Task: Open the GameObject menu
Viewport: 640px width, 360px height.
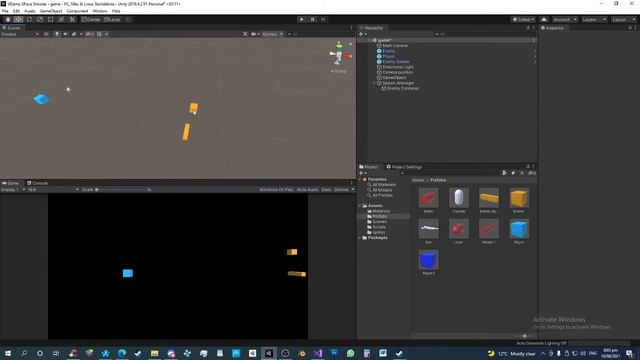Action: (x=51, y=11)
